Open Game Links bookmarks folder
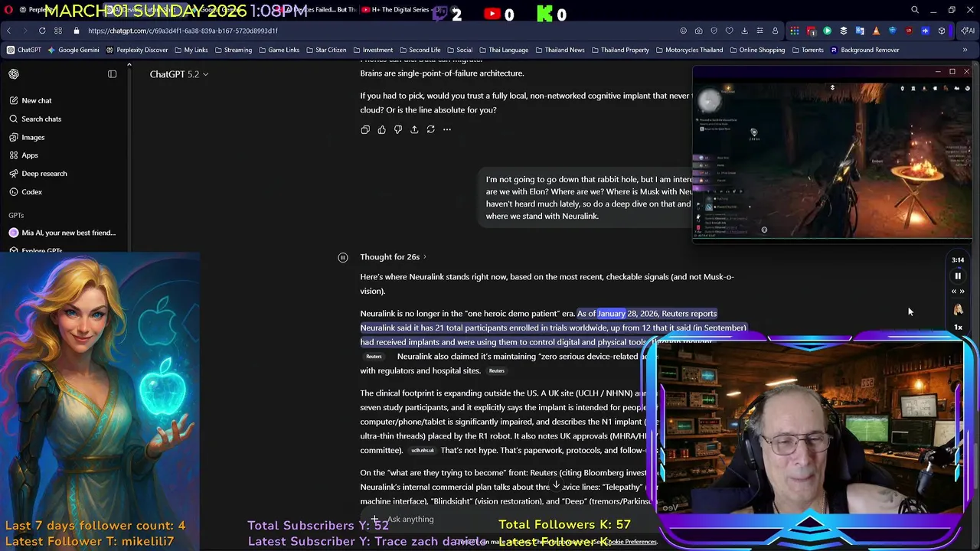This screenshot has height=551, width=980. [x=278, y=50]
